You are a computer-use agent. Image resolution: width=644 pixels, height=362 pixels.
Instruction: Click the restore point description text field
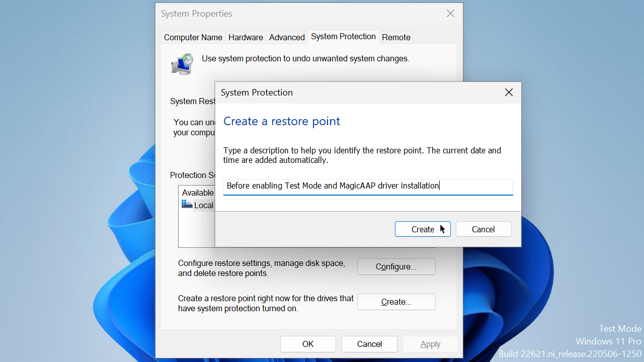[x=367, y=186]
